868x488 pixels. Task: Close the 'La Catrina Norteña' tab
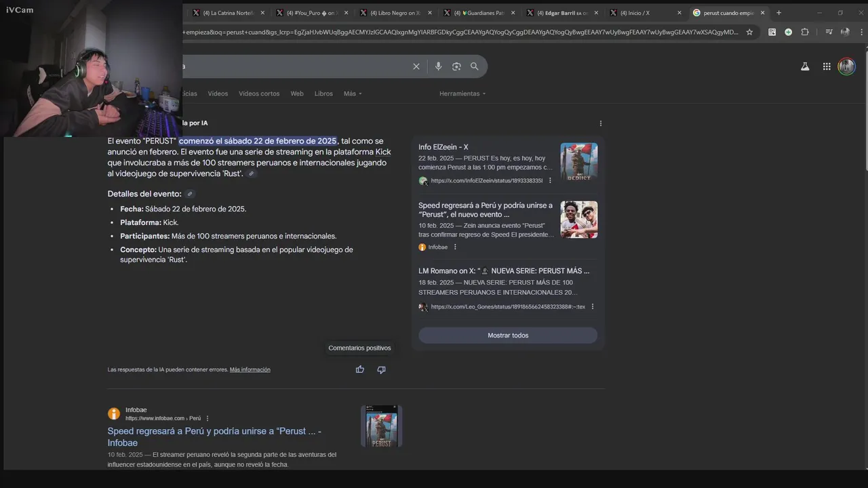tap(263, 13)
